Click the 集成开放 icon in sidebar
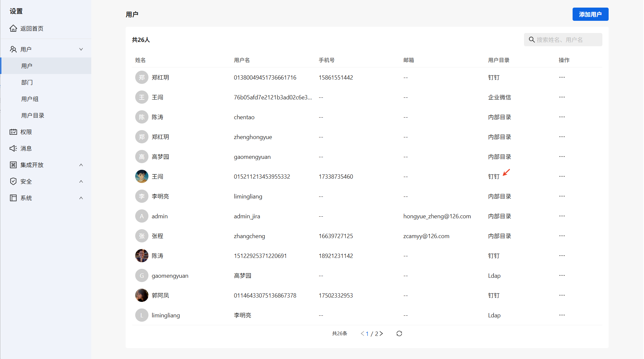 pyautogui.click(x=13, y=165)
